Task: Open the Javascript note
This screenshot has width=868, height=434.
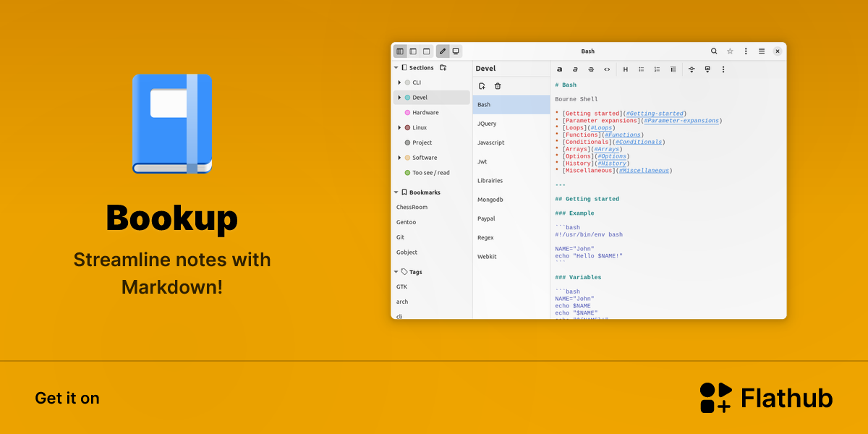Action: (x=511, y=142)
